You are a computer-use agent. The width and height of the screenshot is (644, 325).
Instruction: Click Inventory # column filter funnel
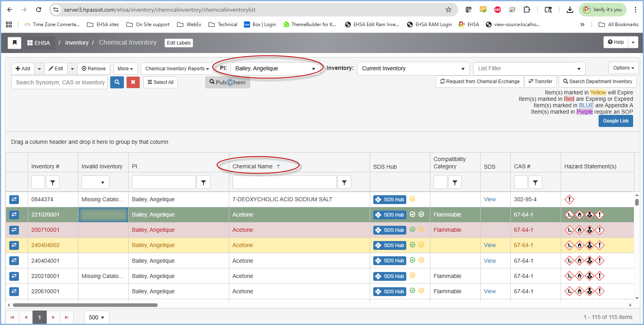point(53,182)
